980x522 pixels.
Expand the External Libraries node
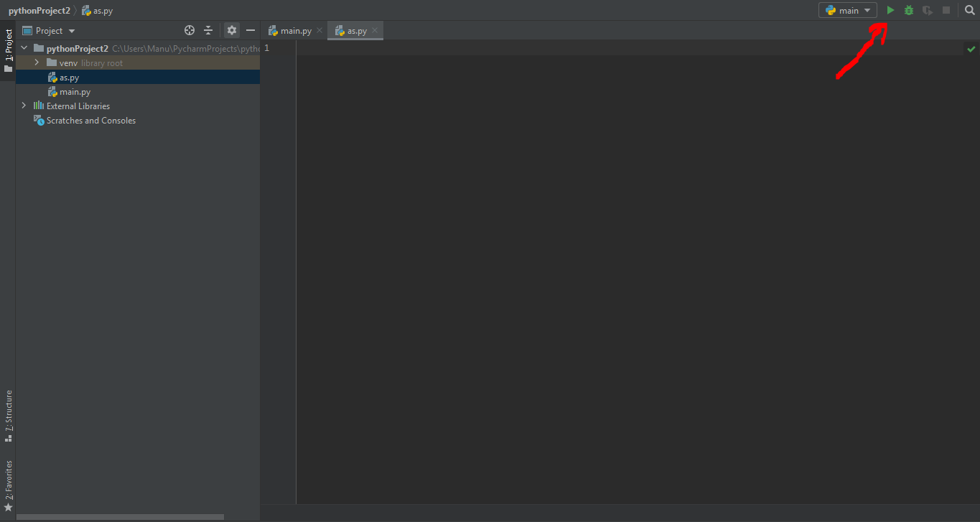point(24,106)
